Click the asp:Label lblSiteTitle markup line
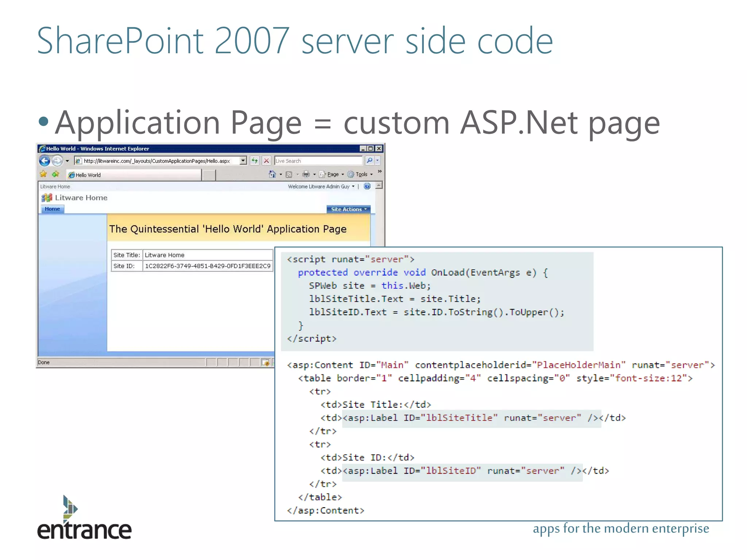 coord(473,418)
